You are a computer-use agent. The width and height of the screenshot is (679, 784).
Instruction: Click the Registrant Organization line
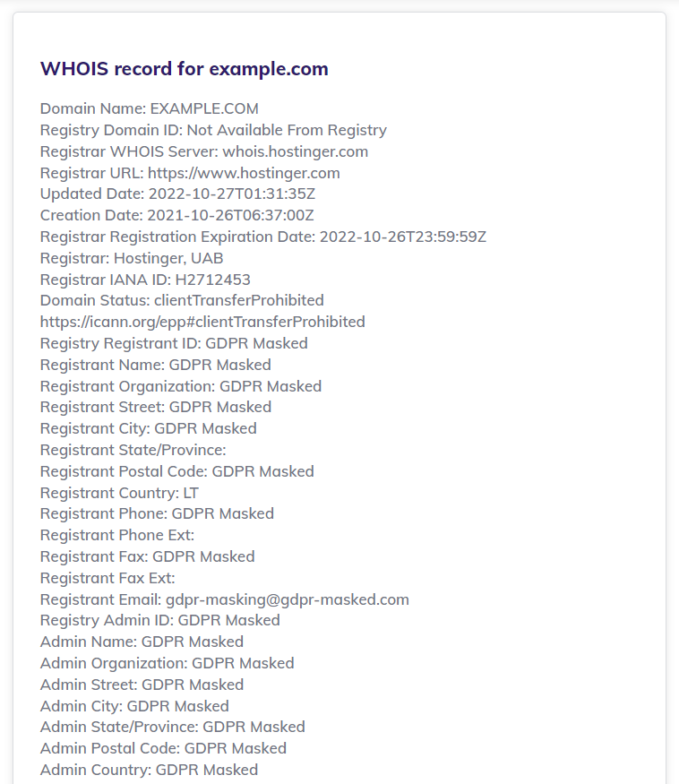click(x=181, y=386)
